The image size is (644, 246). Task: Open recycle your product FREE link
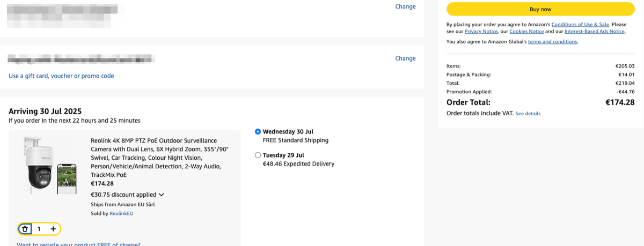coord(78,244)
